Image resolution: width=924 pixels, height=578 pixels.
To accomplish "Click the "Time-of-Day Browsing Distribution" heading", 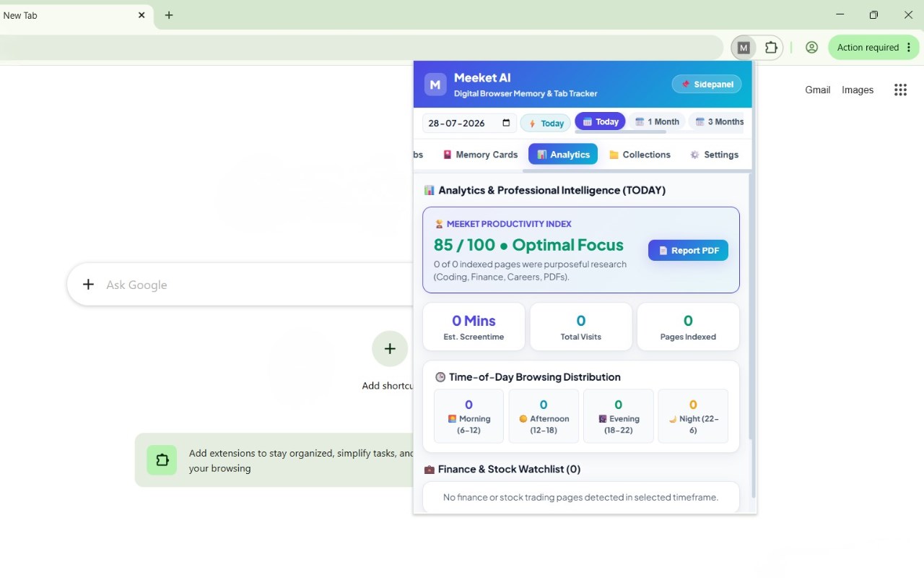I will (x=535, y=377).
